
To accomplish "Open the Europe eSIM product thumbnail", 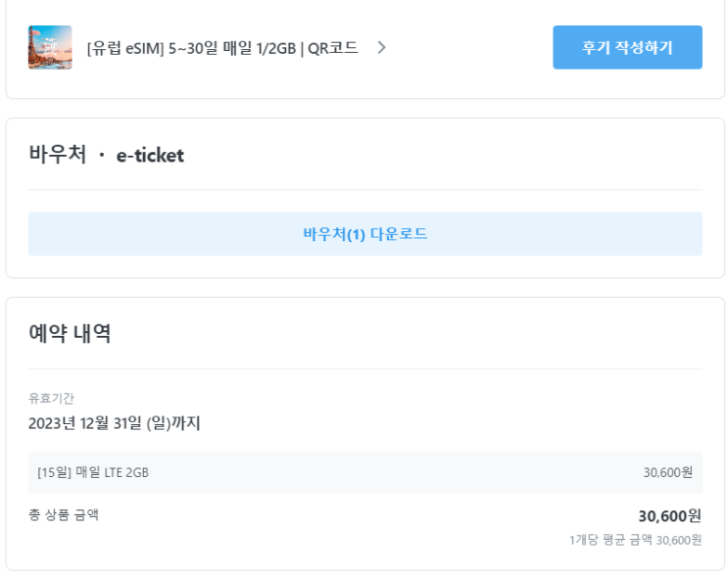I will pyautogui.click(x=50, y=47).
